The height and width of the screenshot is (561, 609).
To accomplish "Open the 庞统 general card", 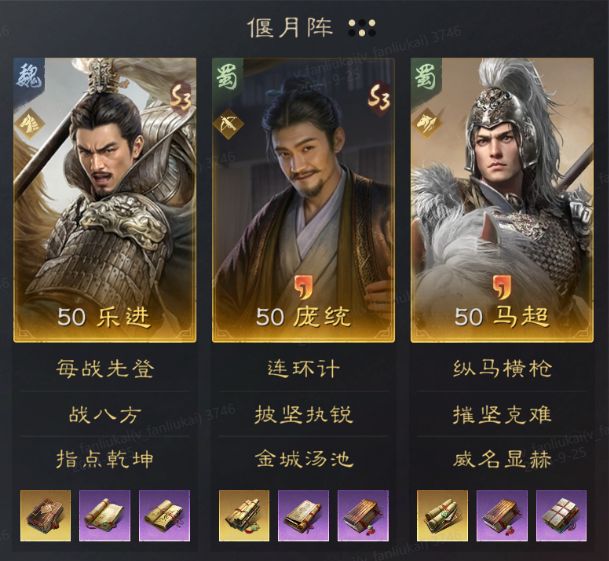I will pos(303,200).
